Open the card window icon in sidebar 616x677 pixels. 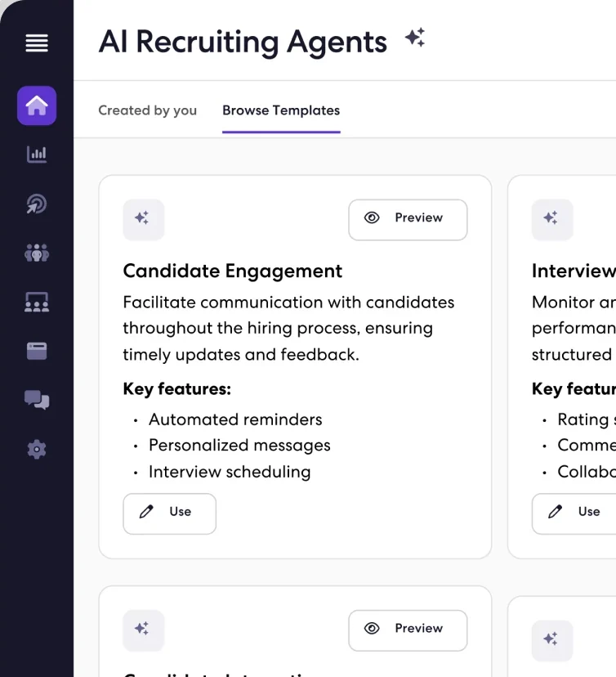point(37,351)
